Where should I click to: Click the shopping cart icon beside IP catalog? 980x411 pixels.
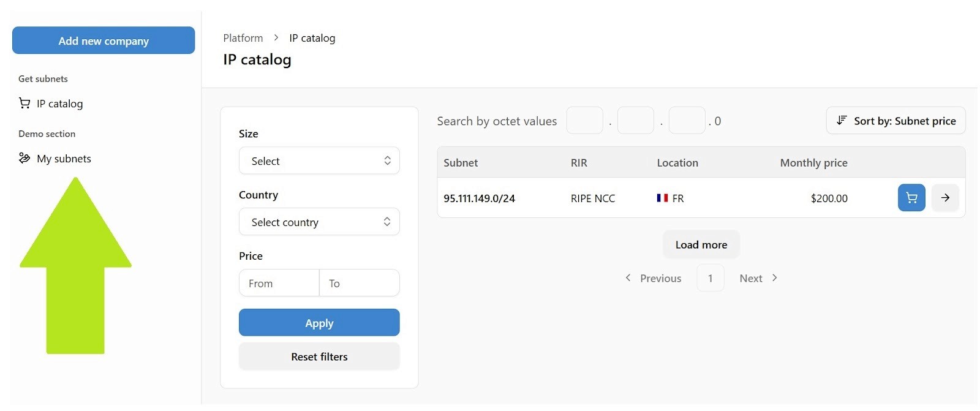click(24, 104)
